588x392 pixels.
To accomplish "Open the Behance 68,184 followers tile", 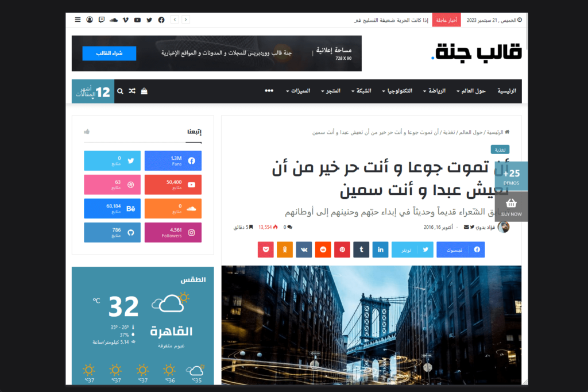I will pyautogui.click(x=112, y=209).
